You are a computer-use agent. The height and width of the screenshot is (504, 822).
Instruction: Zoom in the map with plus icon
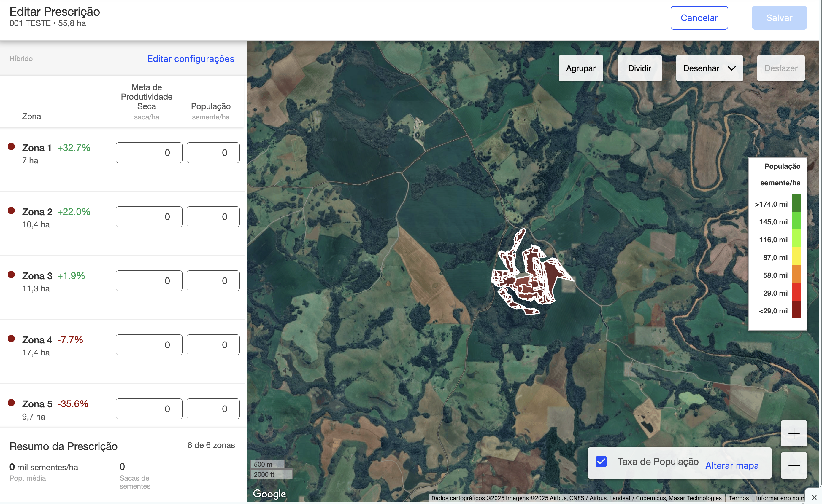tap(794, 433)
